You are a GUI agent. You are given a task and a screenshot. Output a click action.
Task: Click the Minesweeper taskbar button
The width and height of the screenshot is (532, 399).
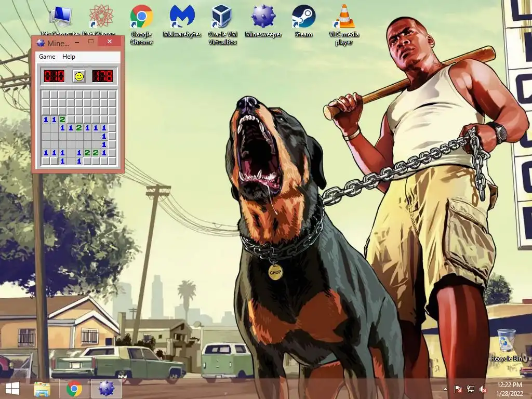coord(107,389)
